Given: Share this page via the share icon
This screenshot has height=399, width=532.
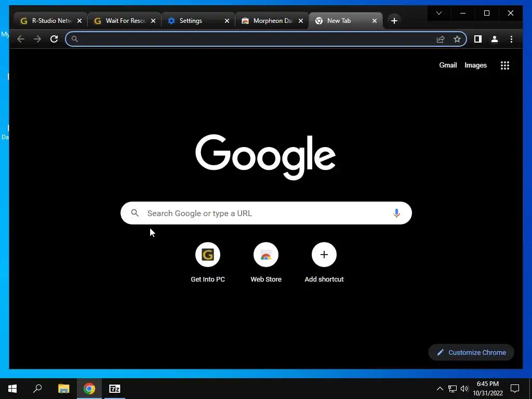Looking at the screenshot, I should pos(441,39).
